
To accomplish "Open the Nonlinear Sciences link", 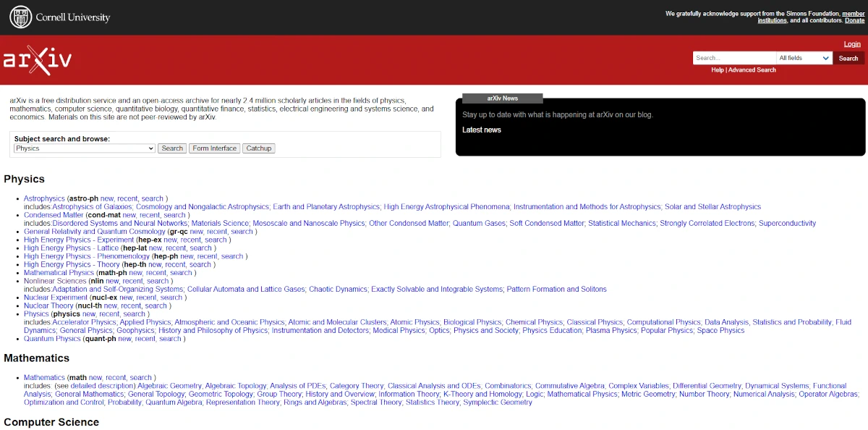I will click(x=55, y=281).
